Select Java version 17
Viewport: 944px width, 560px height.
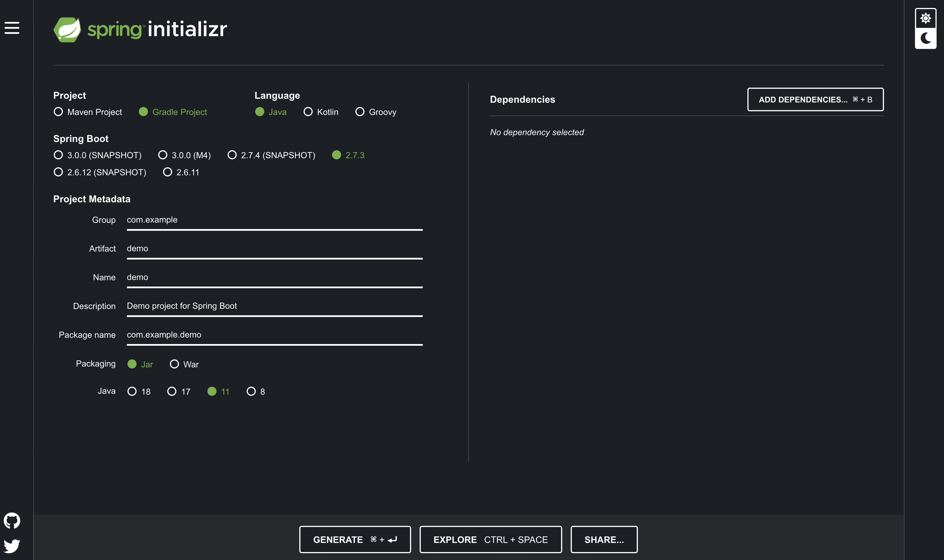(x=172, y=391)
